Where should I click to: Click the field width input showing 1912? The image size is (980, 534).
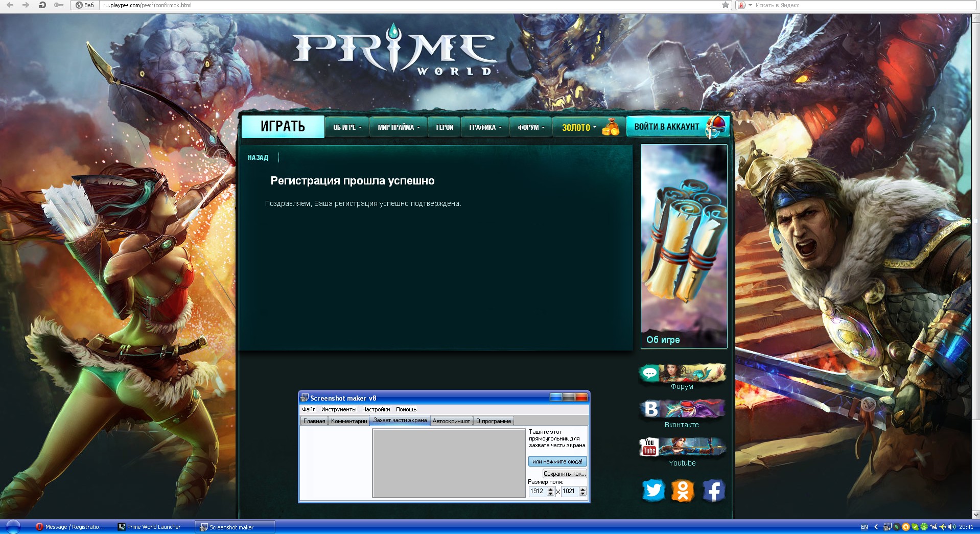[538, 491]
